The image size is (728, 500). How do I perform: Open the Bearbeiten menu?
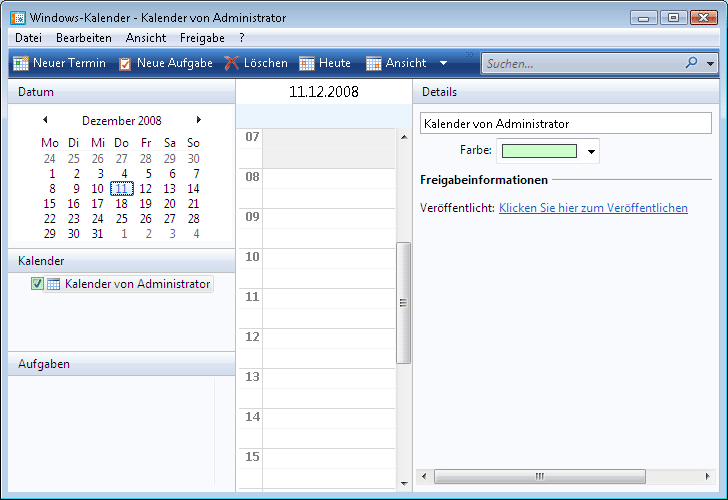click(84, 37)
